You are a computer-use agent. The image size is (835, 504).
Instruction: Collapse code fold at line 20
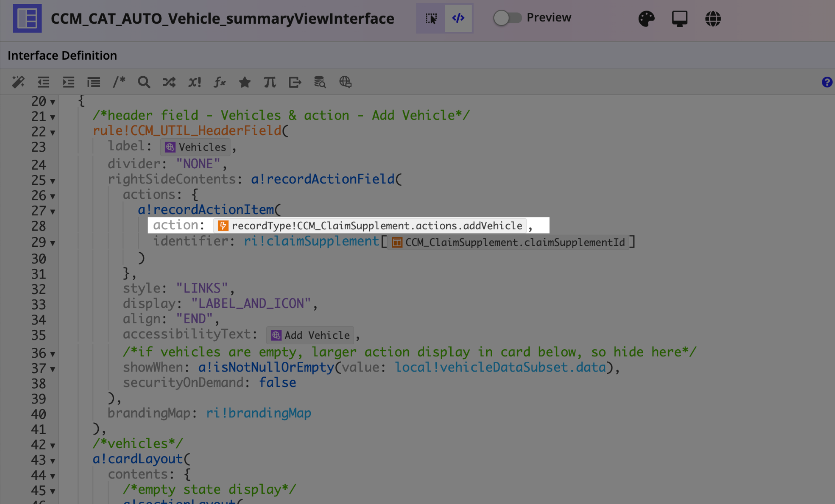tap(53, 102)
